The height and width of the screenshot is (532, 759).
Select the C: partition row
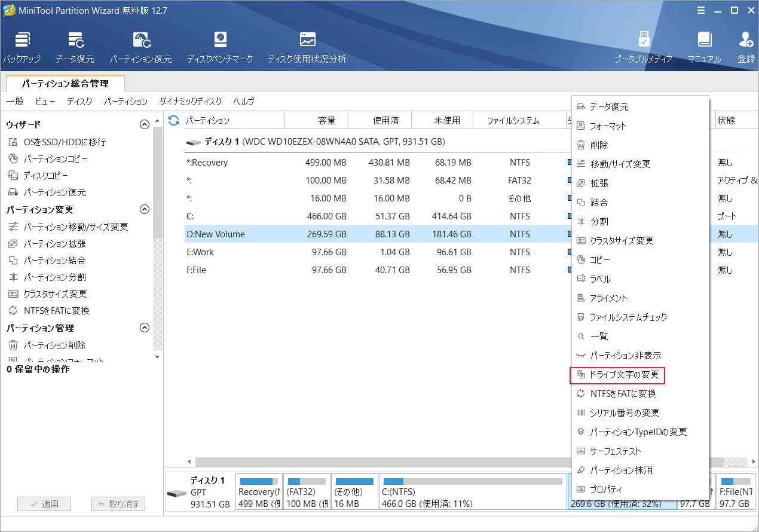377,216
